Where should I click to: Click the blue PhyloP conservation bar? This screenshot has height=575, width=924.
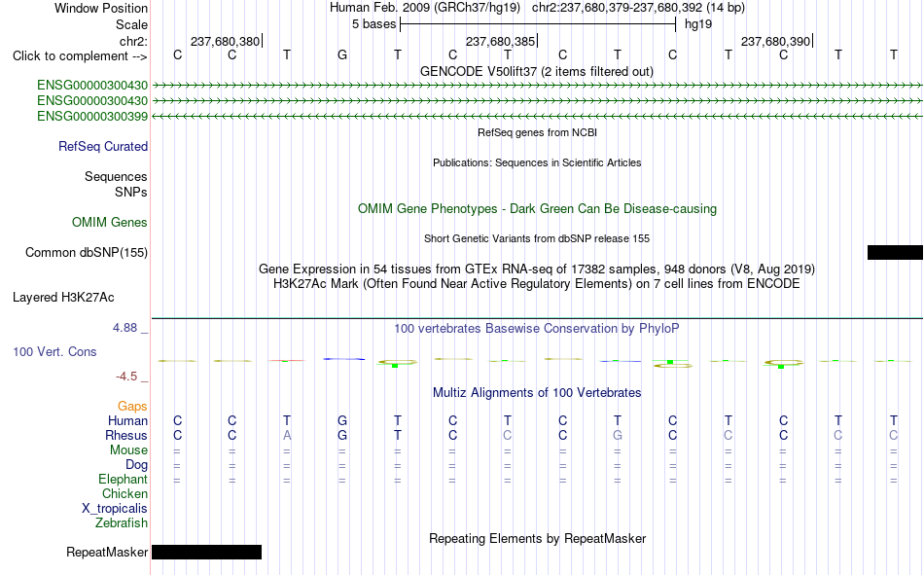(x=344, y=359)
